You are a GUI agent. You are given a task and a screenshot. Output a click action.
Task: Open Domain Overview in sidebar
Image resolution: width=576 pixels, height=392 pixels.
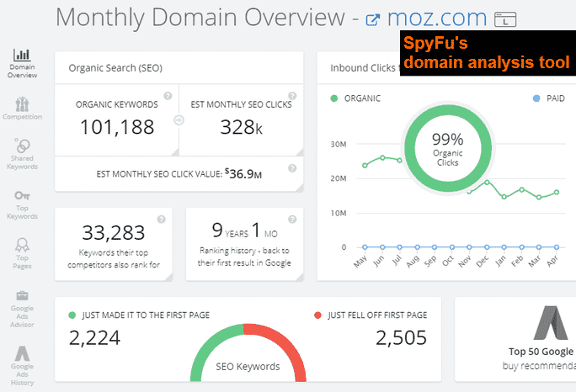click(x=22, y=63)
